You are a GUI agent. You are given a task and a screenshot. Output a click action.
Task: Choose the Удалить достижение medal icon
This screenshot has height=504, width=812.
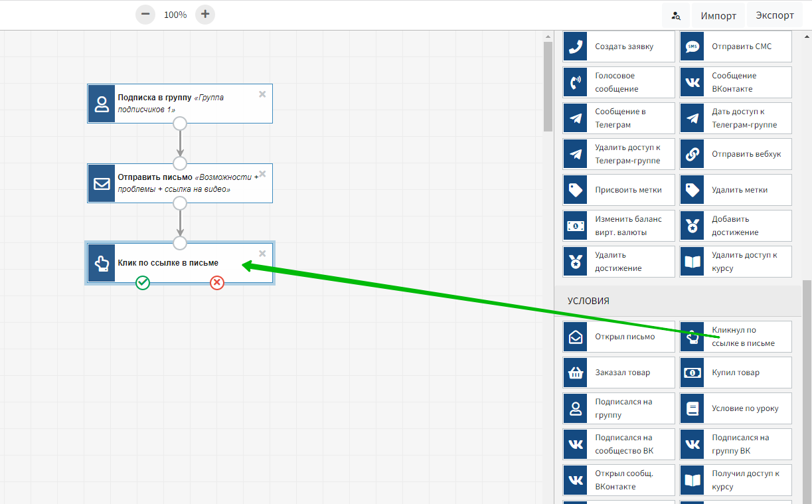[576, 262]
